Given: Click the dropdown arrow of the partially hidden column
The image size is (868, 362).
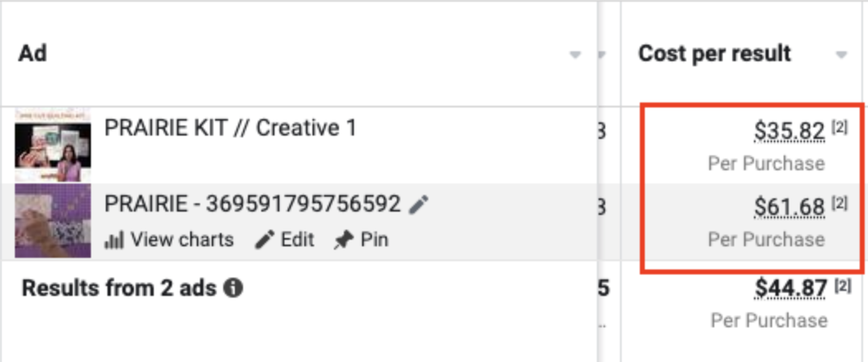Looking at the screenshot, I should tap(602, 55).
